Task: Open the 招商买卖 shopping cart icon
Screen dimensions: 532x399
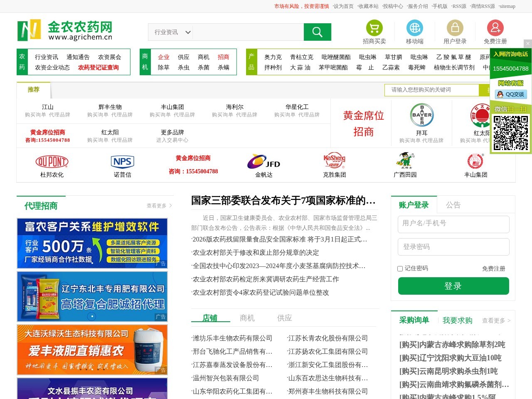Action: pos(374,28)
